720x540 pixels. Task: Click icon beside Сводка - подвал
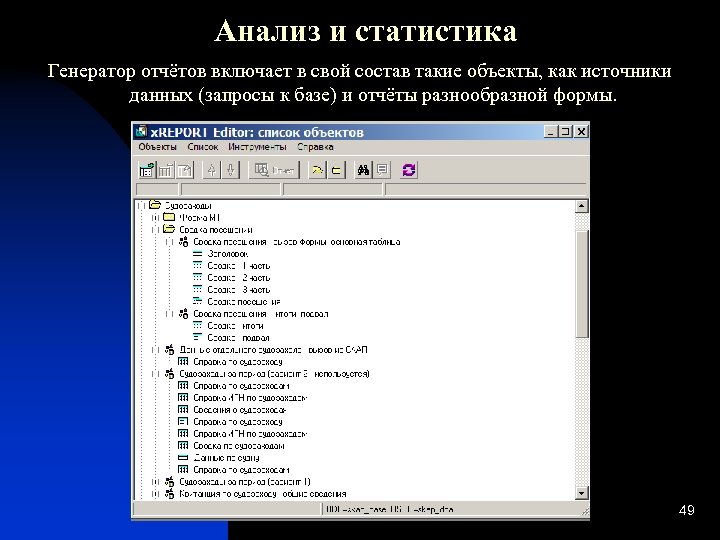pos(197,338)
